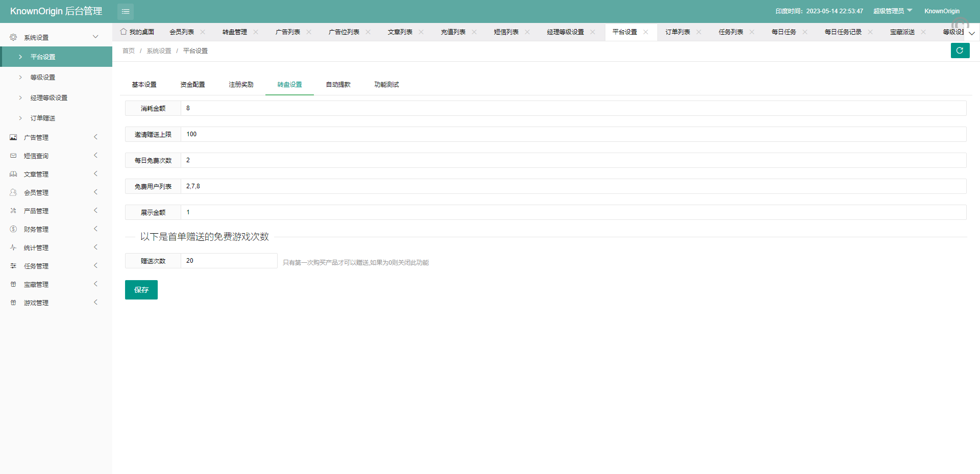Click the home icon on 我的桌面 tab
This screenshot has height=474, width=980.
click(x=124, y=32)
